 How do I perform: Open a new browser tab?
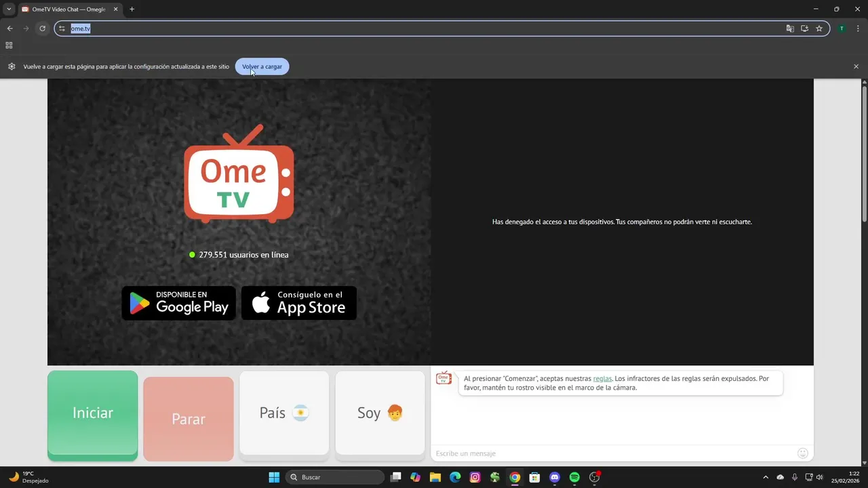132,9
